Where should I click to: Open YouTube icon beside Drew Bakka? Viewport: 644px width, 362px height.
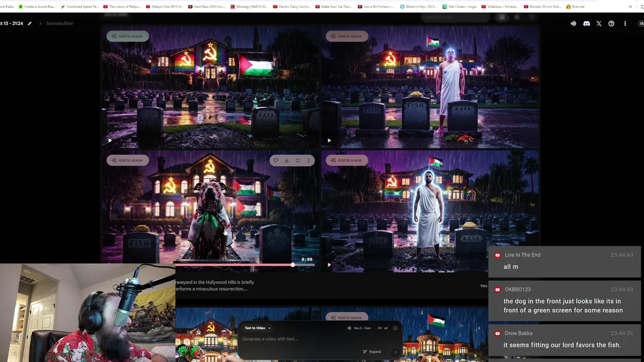tap(498, 333)
